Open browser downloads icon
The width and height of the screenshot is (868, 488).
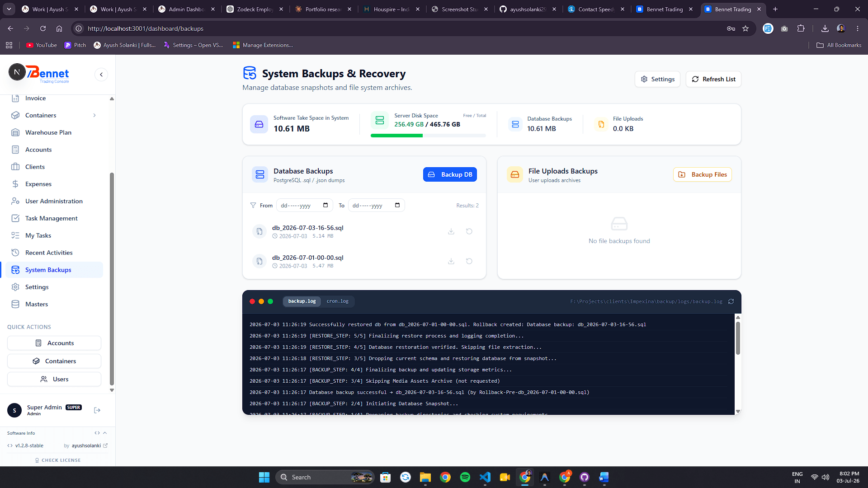tap(825, 28)
